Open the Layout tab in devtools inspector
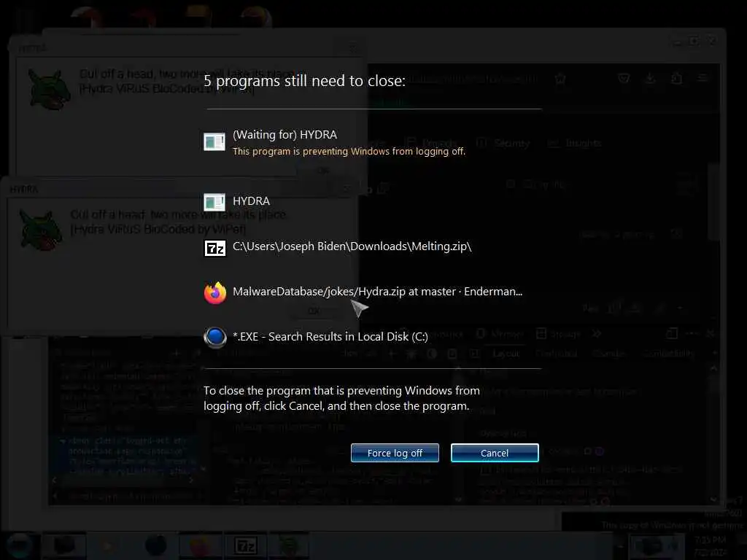Viewport: 747px width, 560px height. [506, 354]
